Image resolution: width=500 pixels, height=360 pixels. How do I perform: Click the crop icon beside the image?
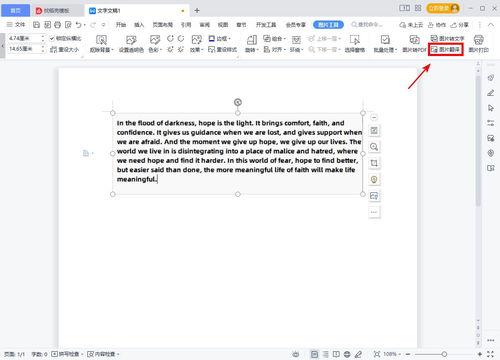374,163
